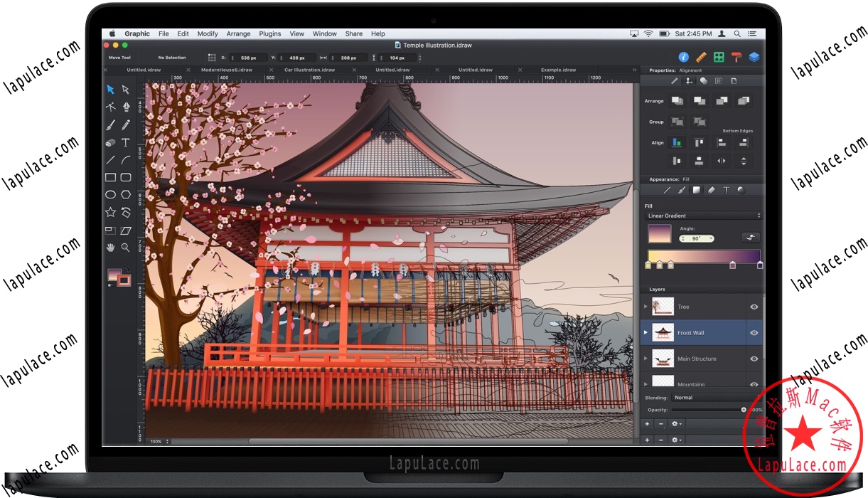Click the add layer plus button

click(x=647, y=423)
